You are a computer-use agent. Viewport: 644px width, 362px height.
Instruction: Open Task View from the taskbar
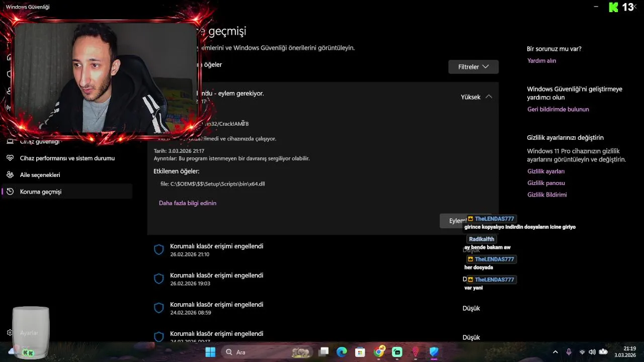pyautogui.click(x=324, y=352)
